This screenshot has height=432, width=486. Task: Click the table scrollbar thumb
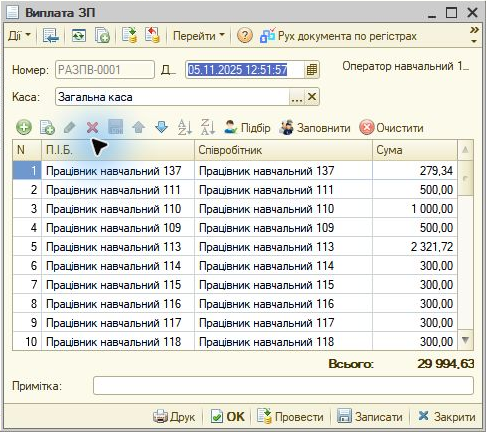click(465, 178)
